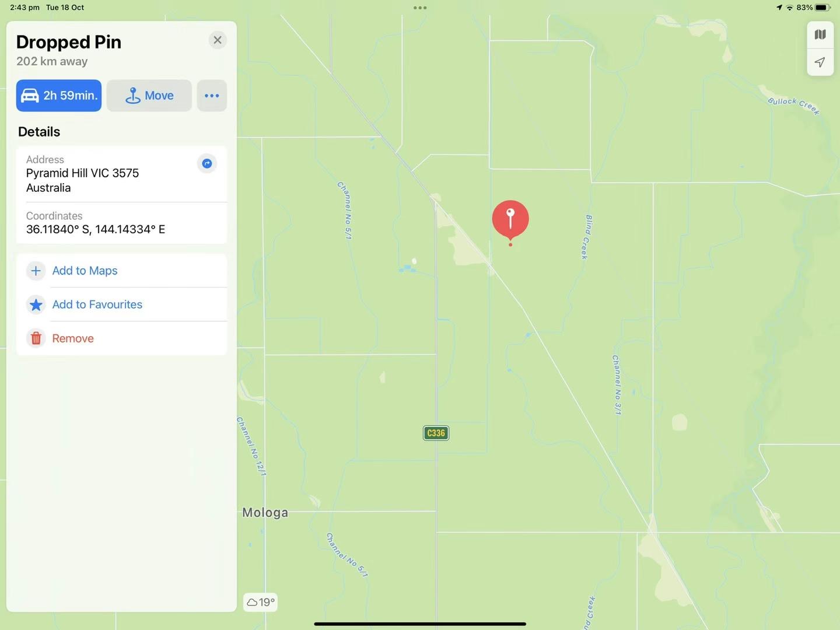Start driving directions 2h 59min
Image resolution: width=840 pixels, height=630 pixels.
tap(59, 96)
